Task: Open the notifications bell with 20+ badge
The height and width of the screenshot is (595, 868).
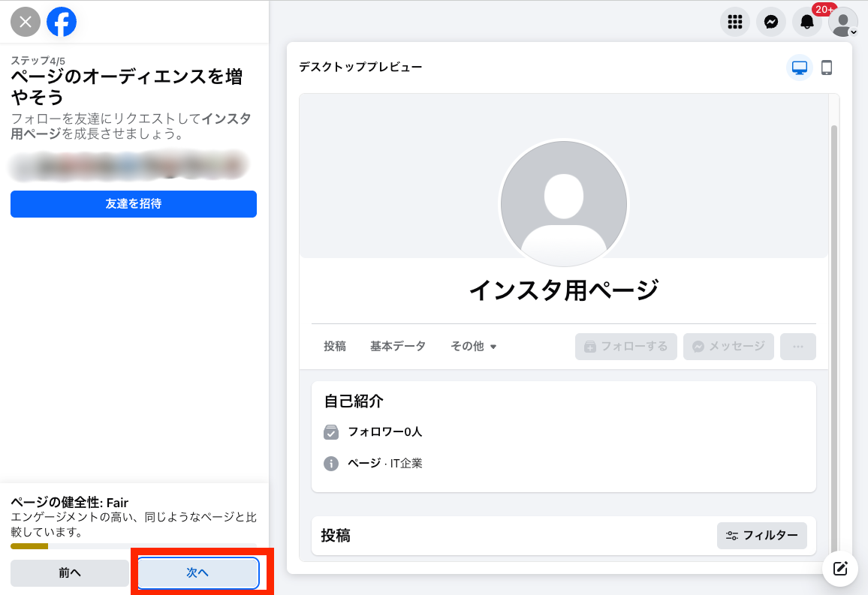Action: (805, 22)
